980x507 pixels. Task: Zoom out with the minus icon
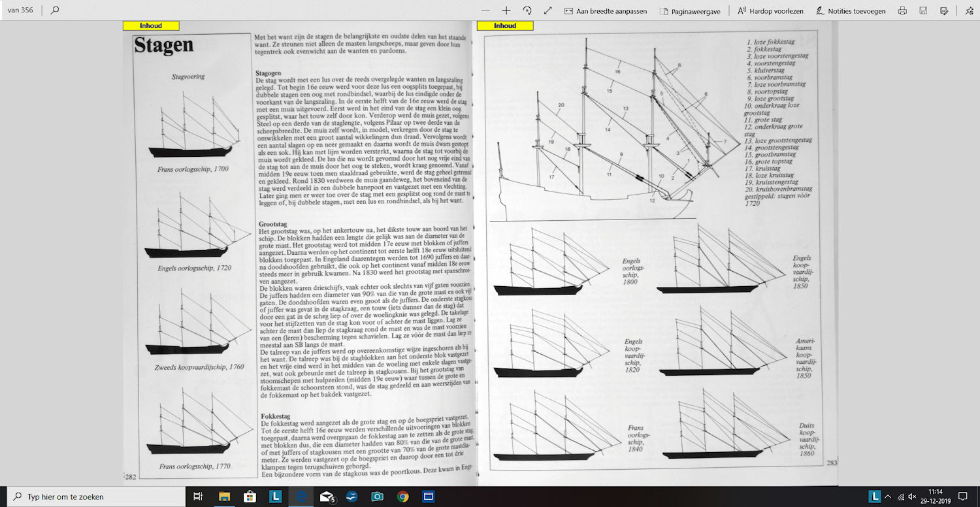point(485,10)
